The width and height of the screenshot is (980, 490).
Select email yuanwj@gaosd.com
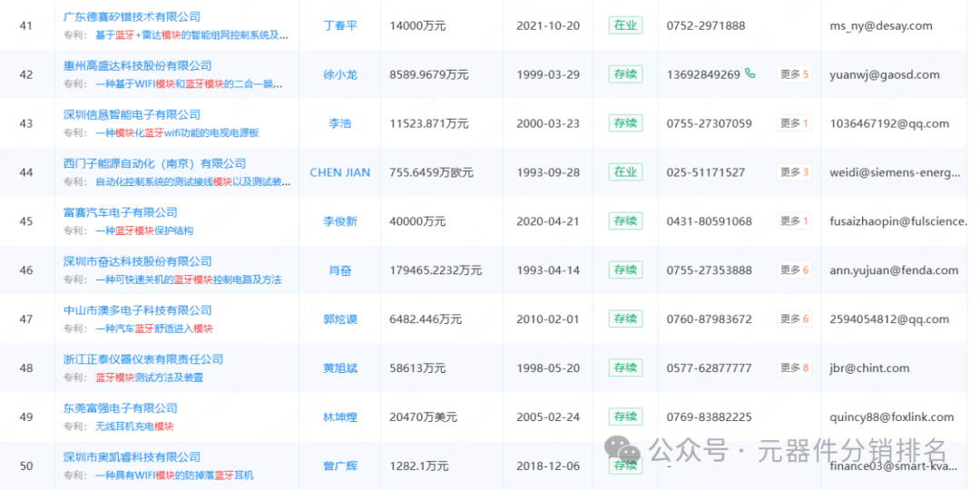point(885,75)
